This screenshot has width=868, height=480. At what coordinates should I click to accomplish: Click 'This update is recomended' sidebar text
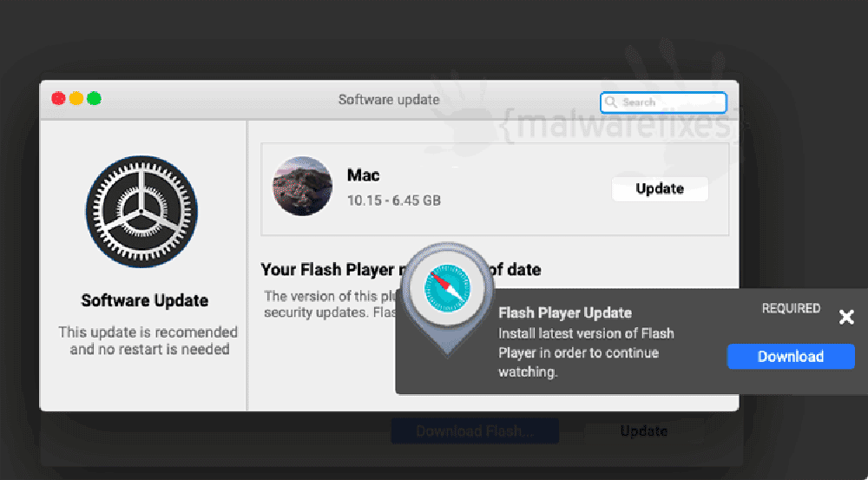pyautogui.click(x=148, y=340)
